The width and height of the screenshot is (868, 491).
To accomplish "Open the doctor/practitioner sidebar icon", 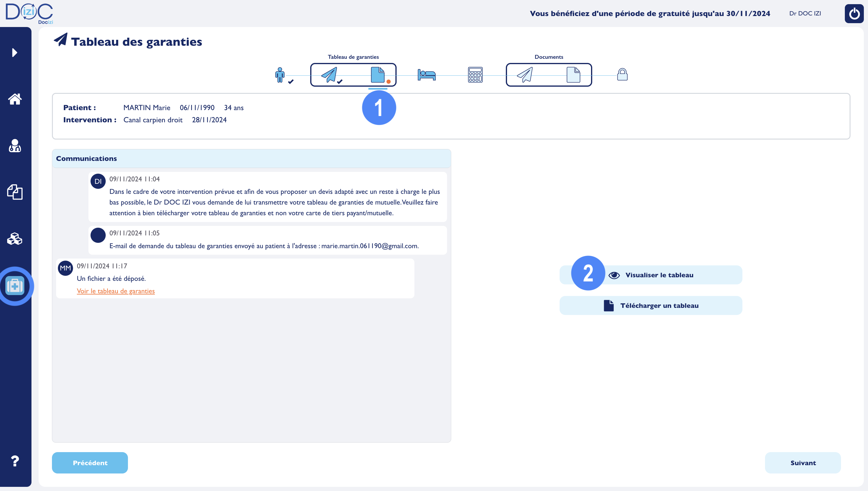I will click(x=15, y=146).
